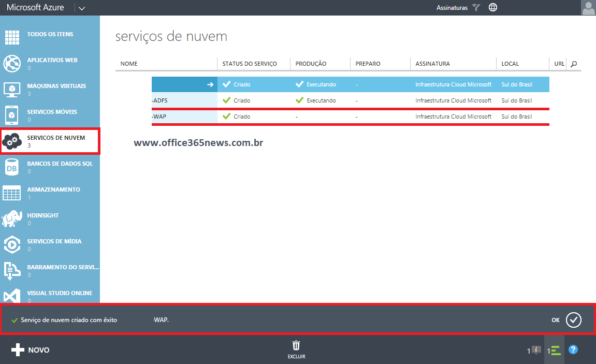Select Bancos de Dados SQL label
Image resolution: width=596 pixels, height=364 pixels.
60,164
